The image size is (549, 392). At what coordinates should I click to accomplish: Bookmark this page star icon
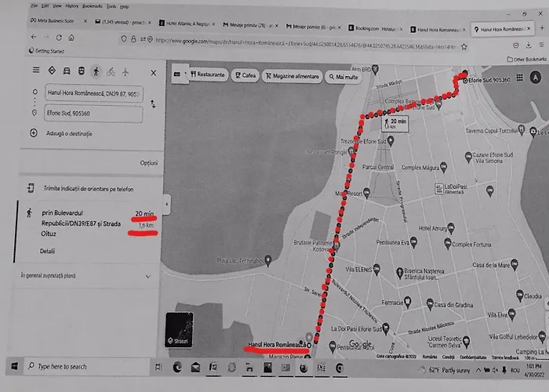tap(464, 46)
